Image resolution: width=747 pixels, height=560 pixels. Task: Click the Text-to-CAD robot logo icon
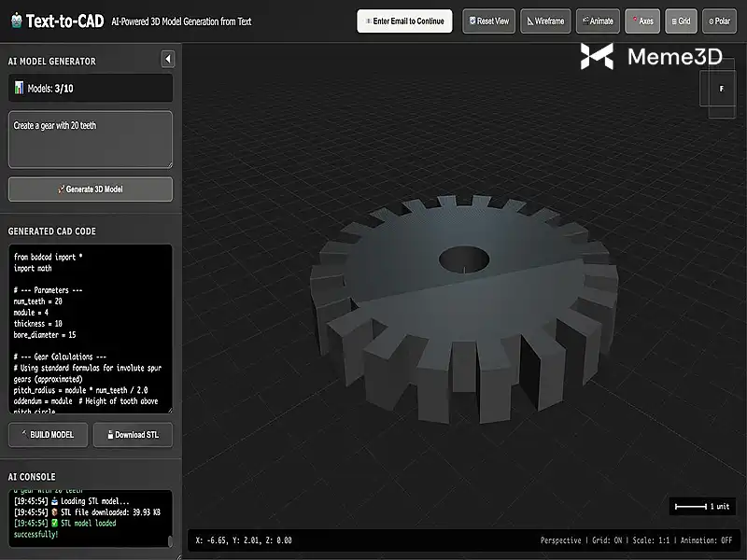pos(17,21)
